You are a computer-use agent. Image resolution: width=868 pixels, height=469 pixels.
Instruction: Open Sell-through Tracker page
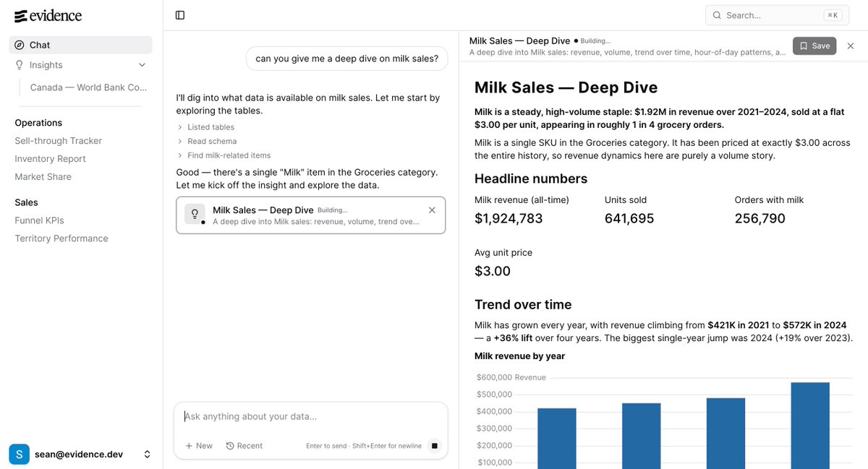click(x=59, y=141)
